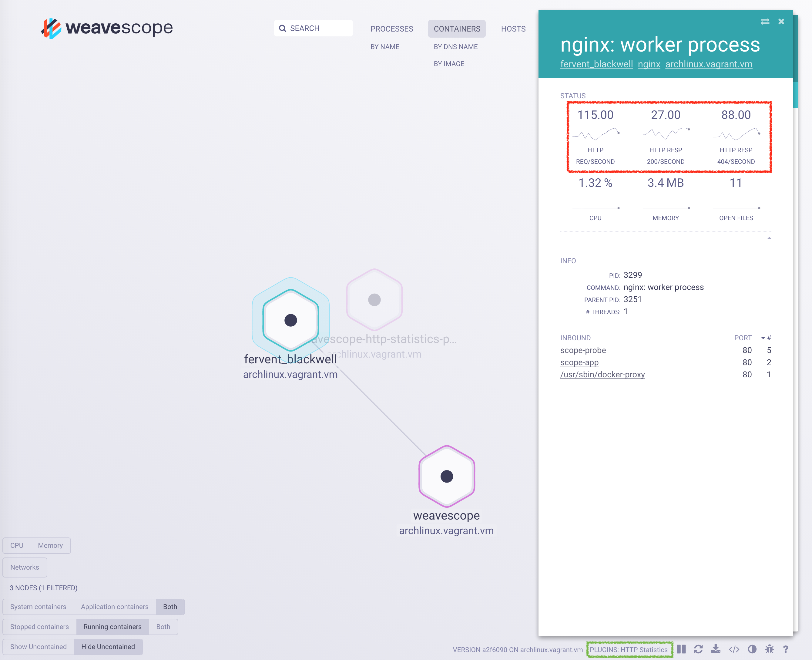Select the System containers filter

tap(38, 607)
